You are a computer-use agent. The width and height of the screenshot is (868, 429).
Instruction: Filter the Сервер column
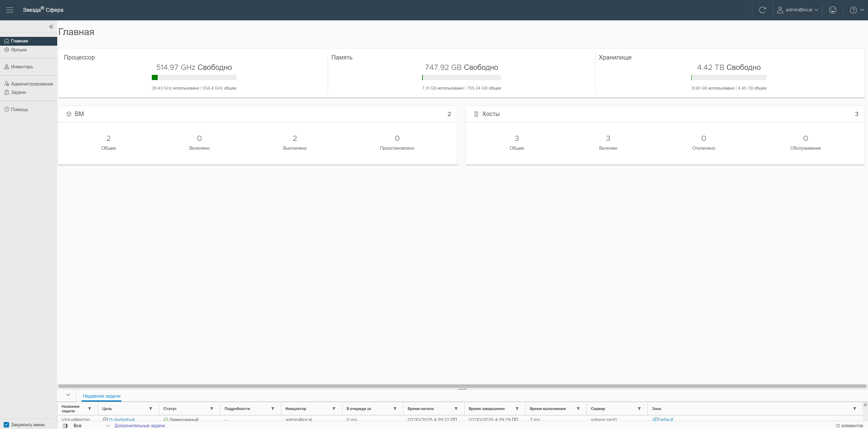point(639,408)
